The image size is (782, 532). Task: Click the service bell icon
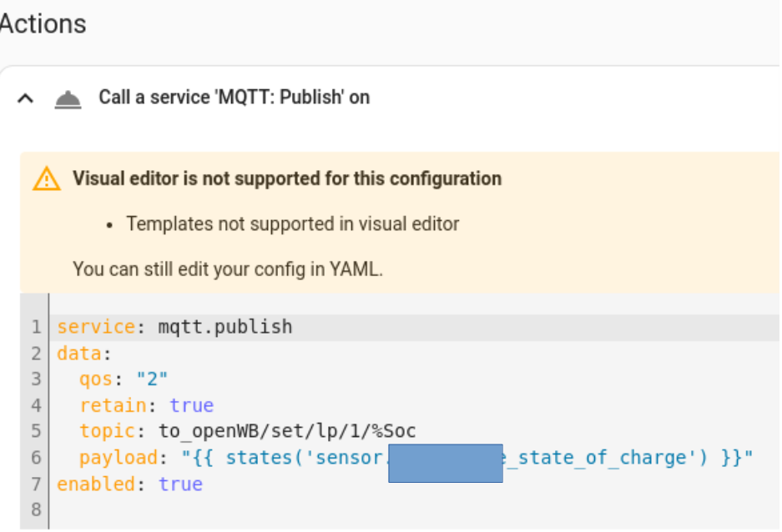click(68, 100)
